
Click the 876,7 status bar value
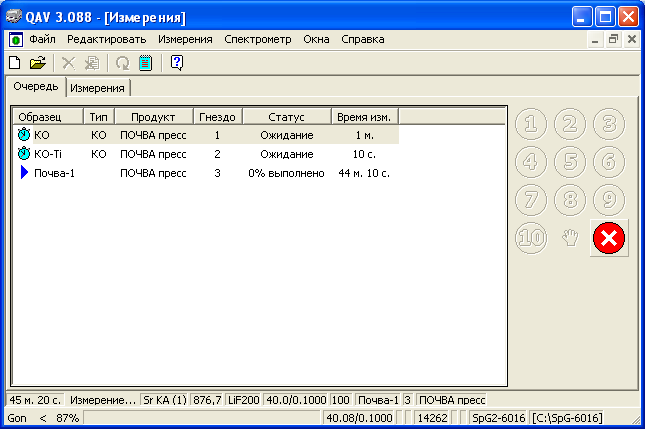coord(207,400)
